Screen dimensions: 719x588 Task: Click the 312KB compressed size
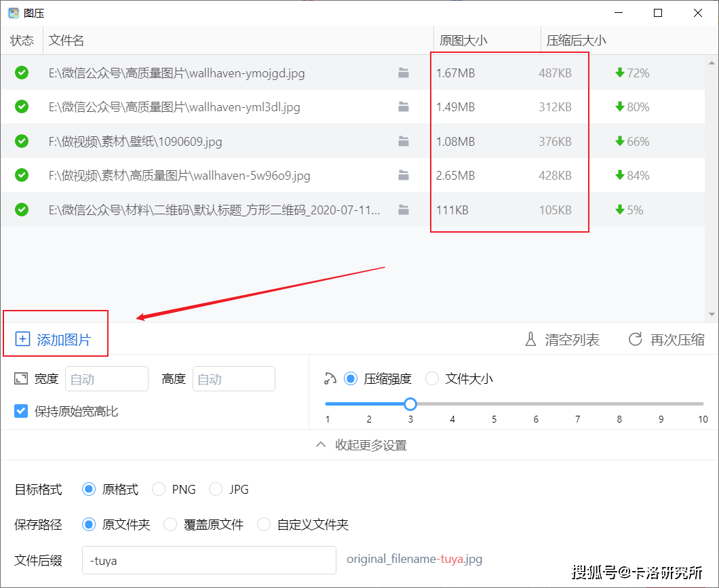point(555,106)
